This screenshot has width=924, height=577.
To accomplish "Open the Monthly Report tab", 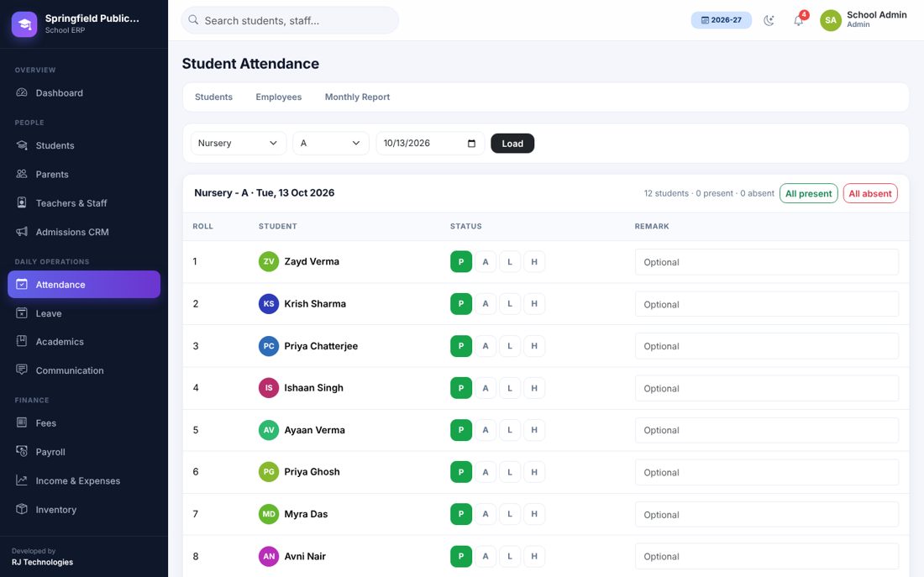I will pos(357,97).
